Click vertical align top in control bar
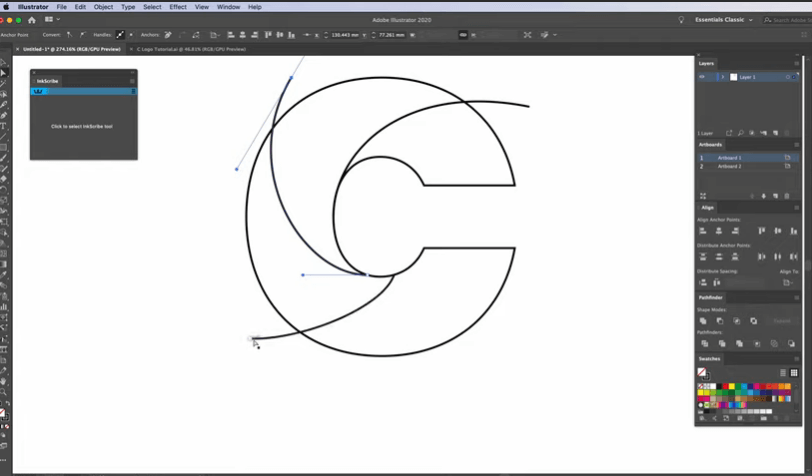The width and height of the screenshot is (812, 476). [268, 35]
